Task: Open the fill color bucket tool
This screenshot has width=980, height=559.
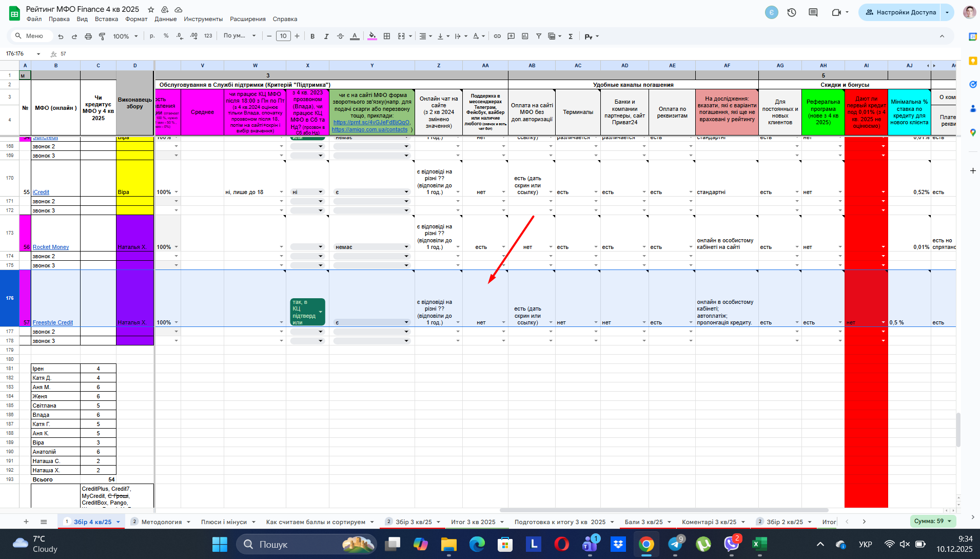Action: pos(373,36)
